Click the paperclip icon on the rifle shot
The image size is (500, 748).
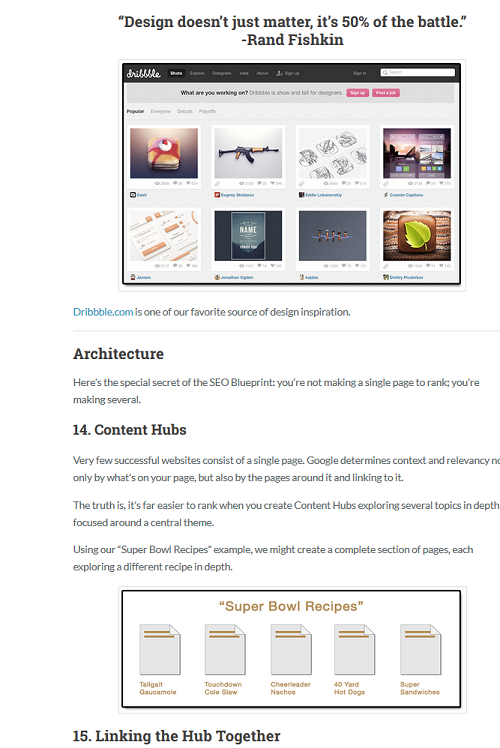tap(218, 183)
